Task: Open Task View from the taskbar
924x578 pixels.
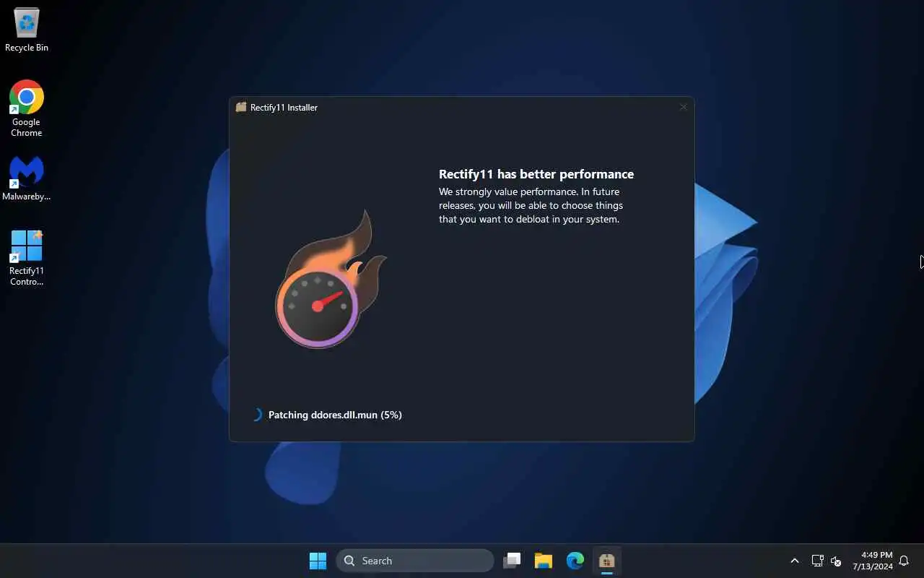Action: click(513, 561)
